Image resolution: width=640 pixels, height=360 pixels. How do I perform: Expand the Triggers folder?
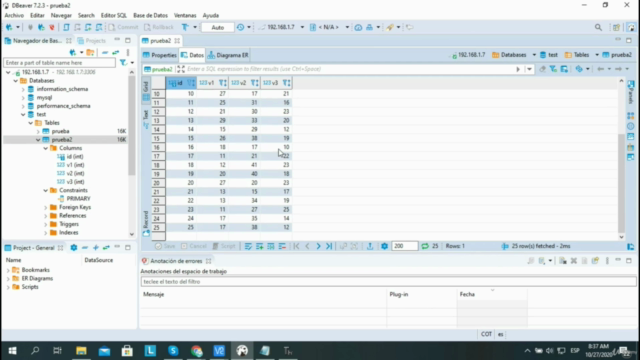(45, 224)
